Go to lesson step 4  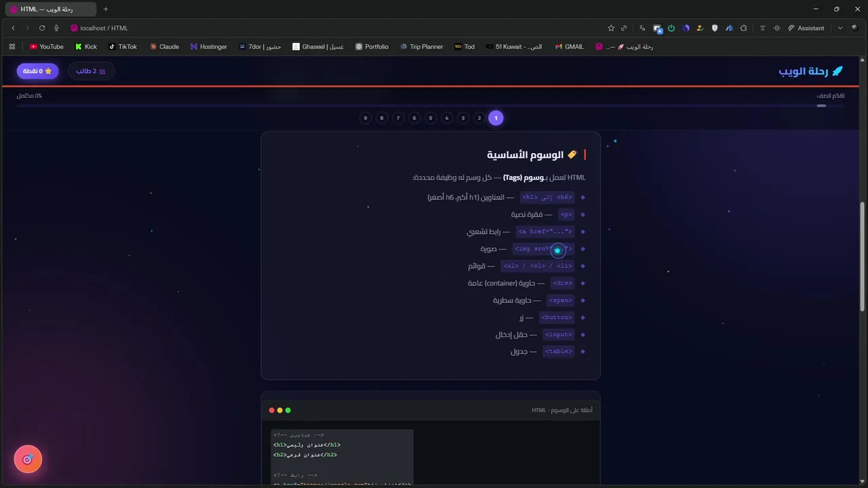(447, 118)
